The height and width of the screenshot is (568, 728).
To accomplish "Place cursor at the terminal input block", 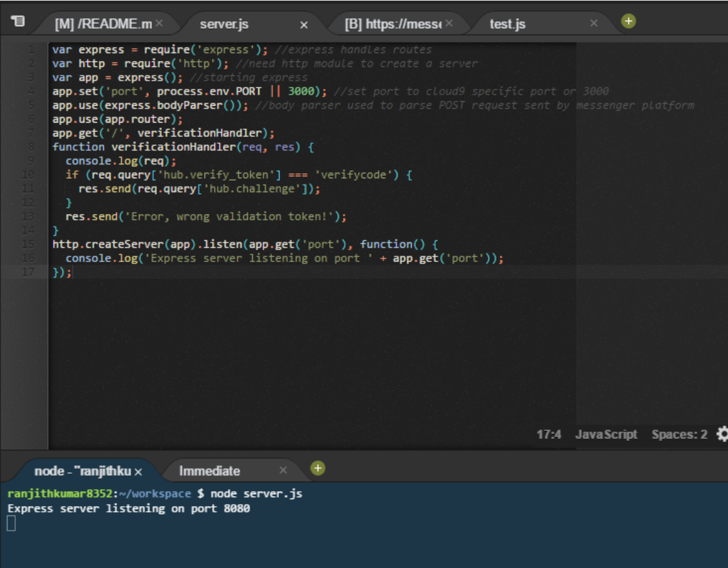I will 12,524.
